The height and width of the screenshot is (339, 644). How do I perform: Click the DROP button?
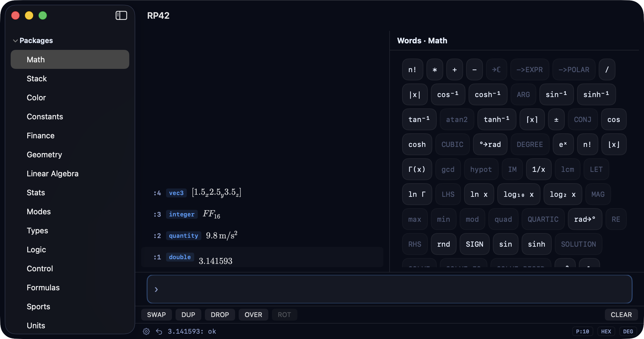coord(220,315)
